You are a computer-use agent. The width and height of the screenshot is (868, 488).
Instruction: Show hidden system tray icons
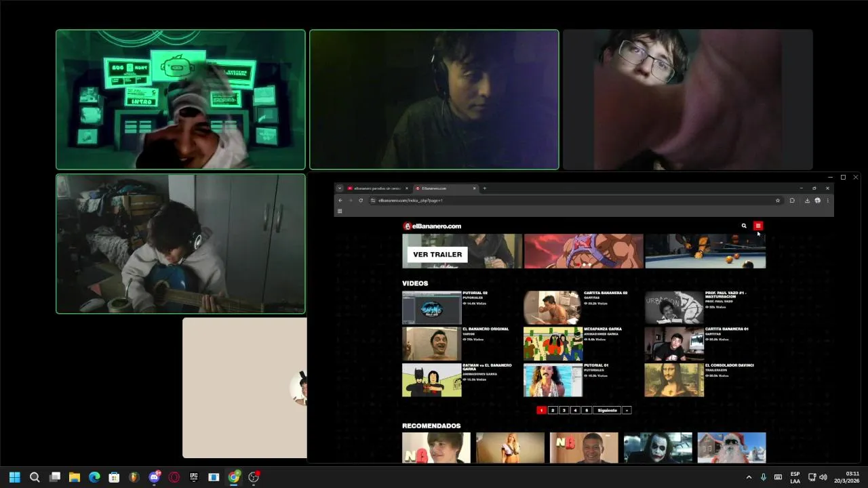[749, 477]
